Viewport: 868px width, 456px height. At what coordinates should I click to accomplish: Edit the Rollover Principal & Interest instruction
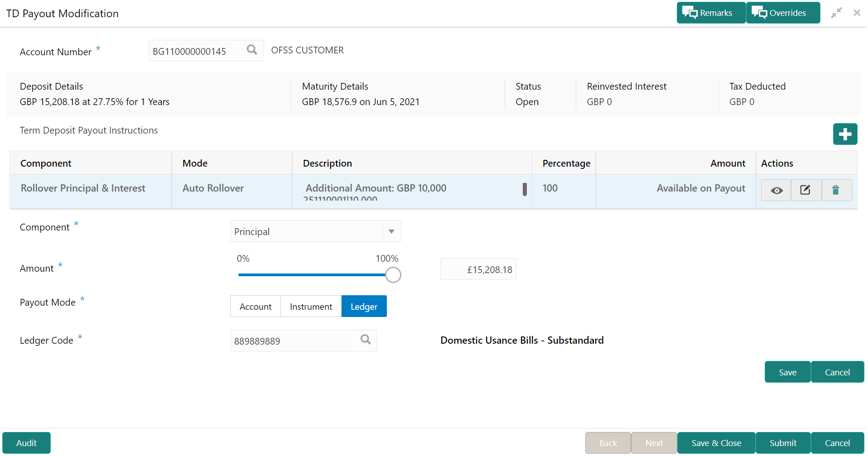point(806,190)
